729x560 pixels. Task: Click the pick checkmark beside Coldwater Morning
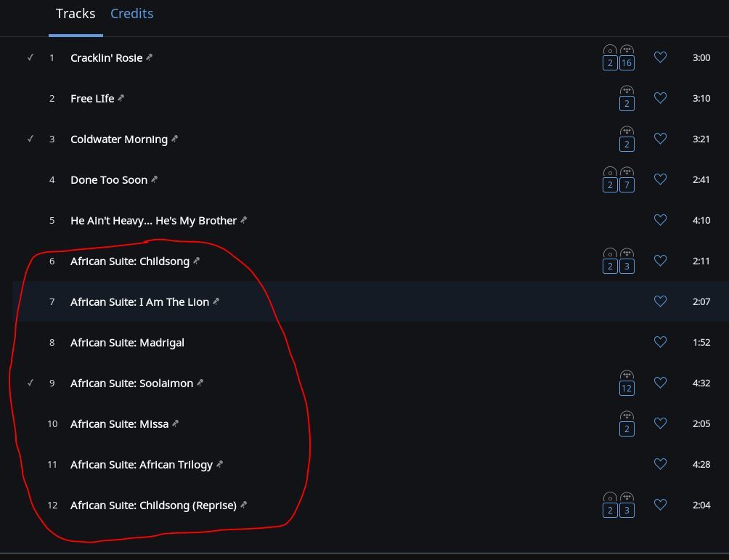coord(30,139)
